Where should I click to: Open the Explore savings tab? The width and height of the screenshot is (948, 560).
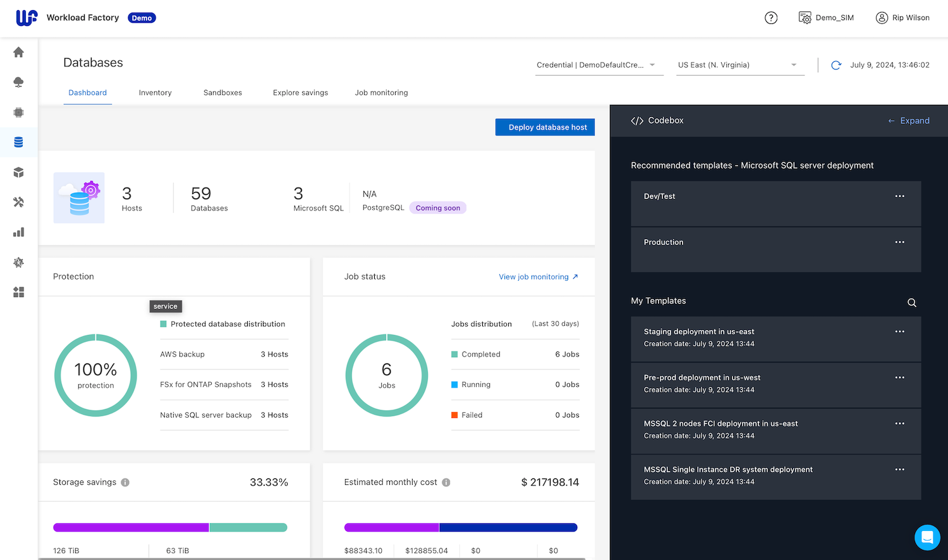[300, 92]
